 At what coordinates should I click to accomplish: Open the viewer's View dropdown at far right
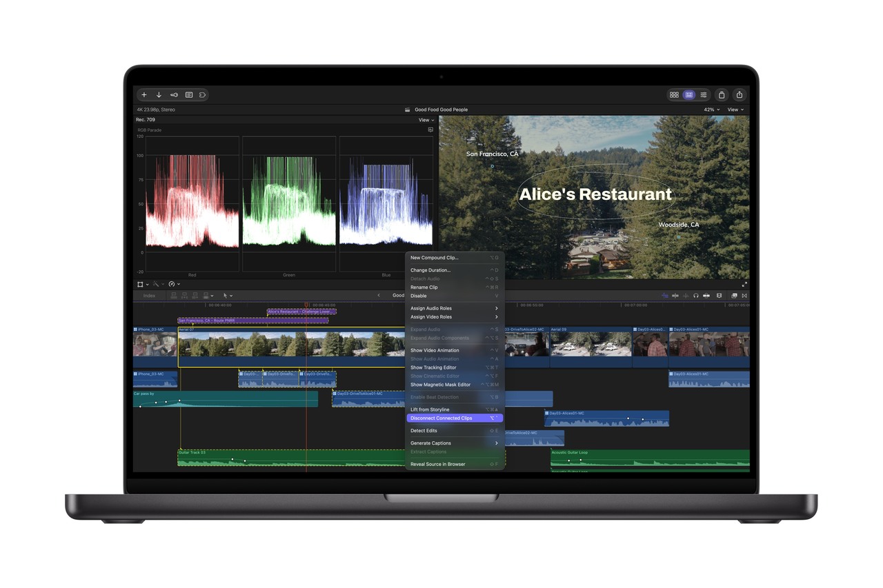[735, 110]
